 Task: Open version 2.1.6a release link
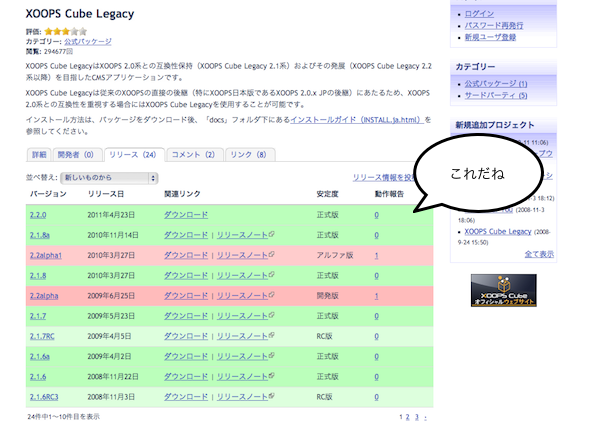click(x=40, y=357)
